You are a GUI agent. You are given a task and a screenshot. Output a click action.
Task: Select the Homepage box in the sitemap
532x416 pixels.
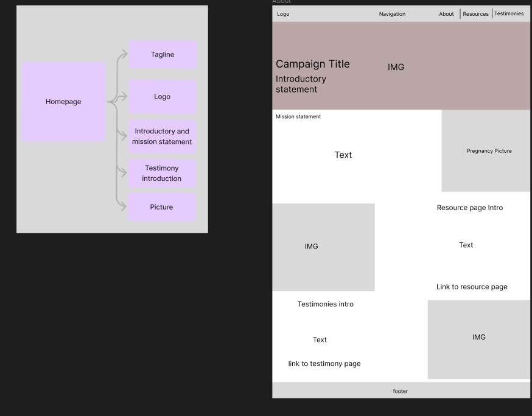tap(63, 102)
